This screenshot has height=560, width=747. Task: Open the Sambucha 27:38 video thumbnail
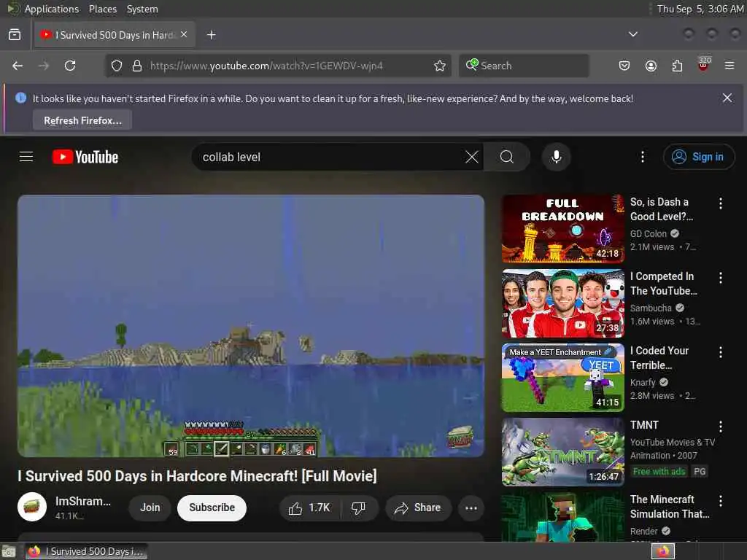pyautogui.click(x=562, y=303)
